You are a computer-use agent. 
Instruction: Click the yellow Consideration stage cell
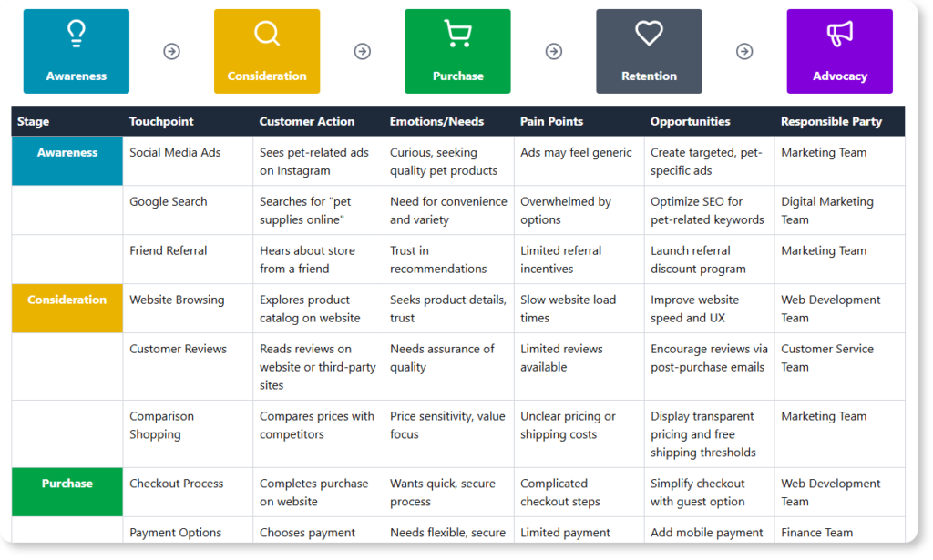click(x=67, y=308)
